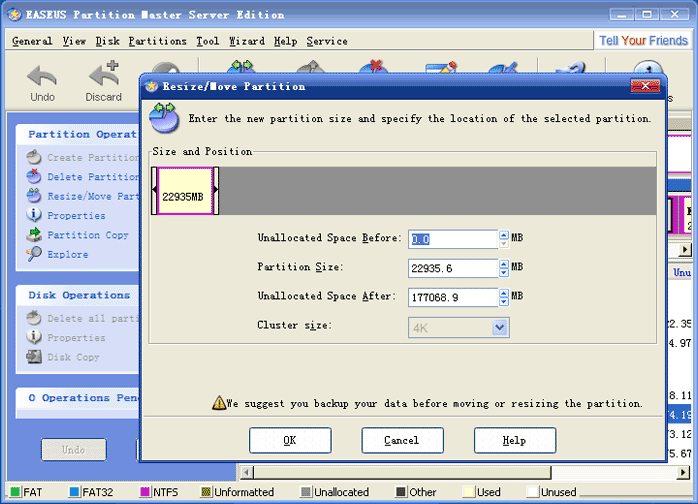Click Resize/Move dialog header pie icon

point(164,118)
